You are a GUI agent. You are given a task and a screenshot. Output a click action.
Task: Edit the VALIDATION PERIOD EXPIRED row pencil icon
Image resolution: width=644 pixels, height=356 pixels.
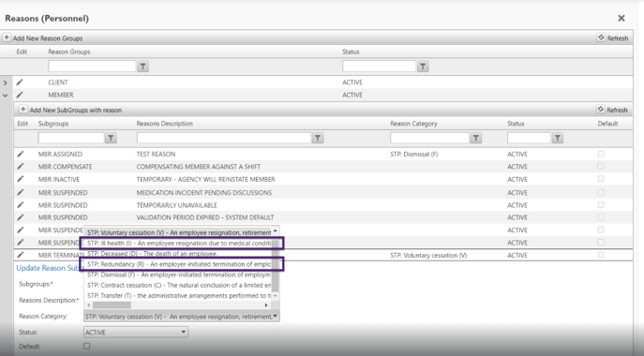[20, 217]
